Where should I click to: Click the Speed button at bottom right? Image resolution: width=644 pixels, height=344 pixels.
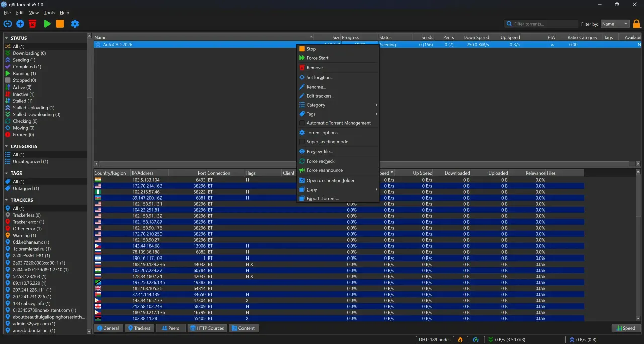coord(626,328)
